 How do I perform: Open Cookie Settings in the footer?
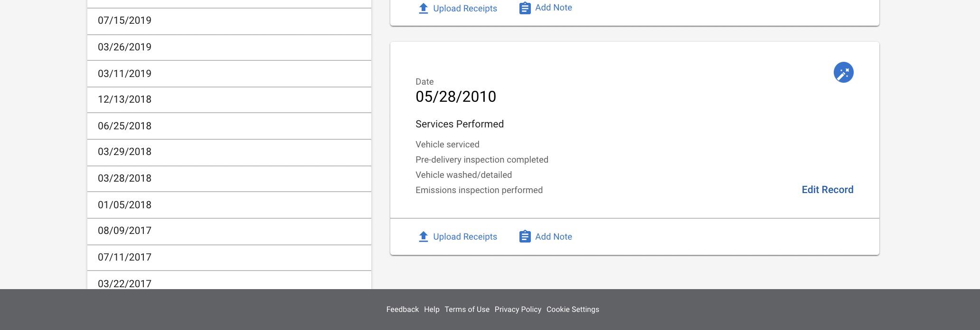point(573,309)
